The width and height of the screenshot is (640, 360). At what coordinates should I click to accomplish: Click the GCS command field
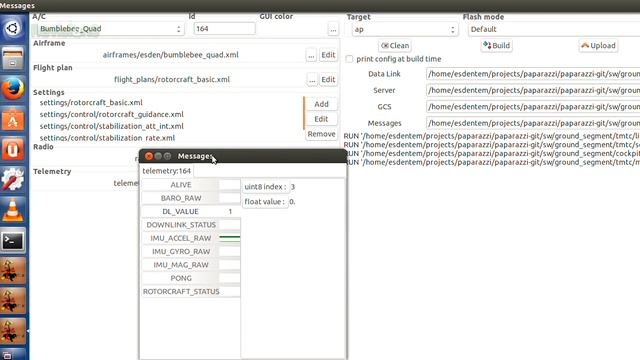click(x=533, y=107)
